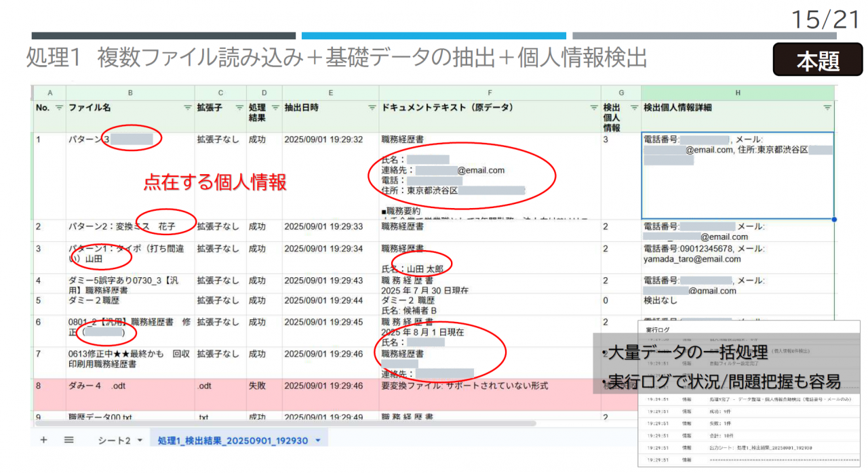Open filter menu for 拡張子 column
This screenshot has width=868, height=473.
coord(239,108)
